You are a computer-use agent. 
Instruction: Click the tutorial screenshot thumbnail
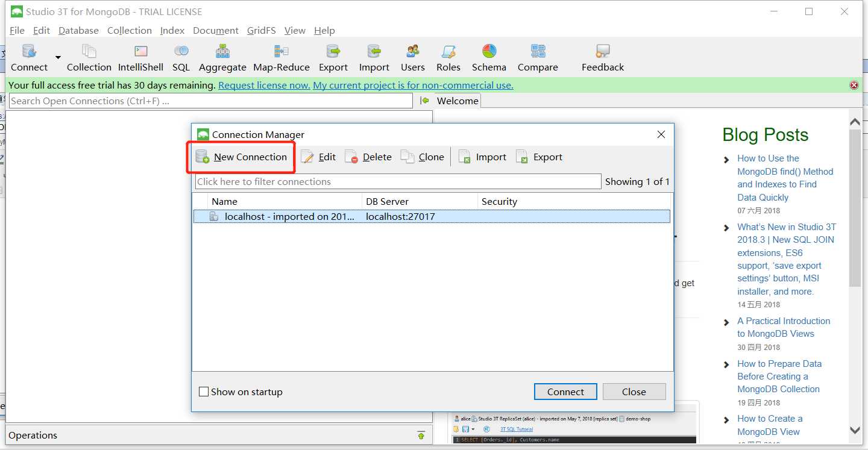pos(574,428)
